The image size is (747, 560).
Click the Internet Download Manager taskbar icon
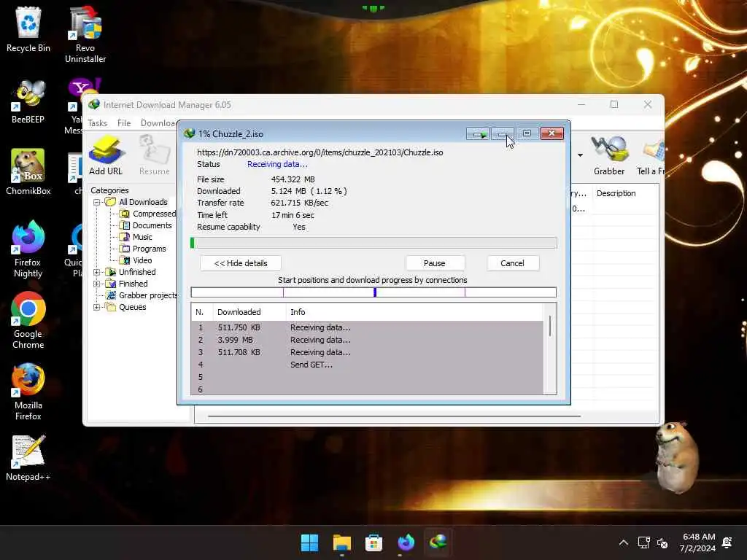pyautogui.click(x=438, y=542)
